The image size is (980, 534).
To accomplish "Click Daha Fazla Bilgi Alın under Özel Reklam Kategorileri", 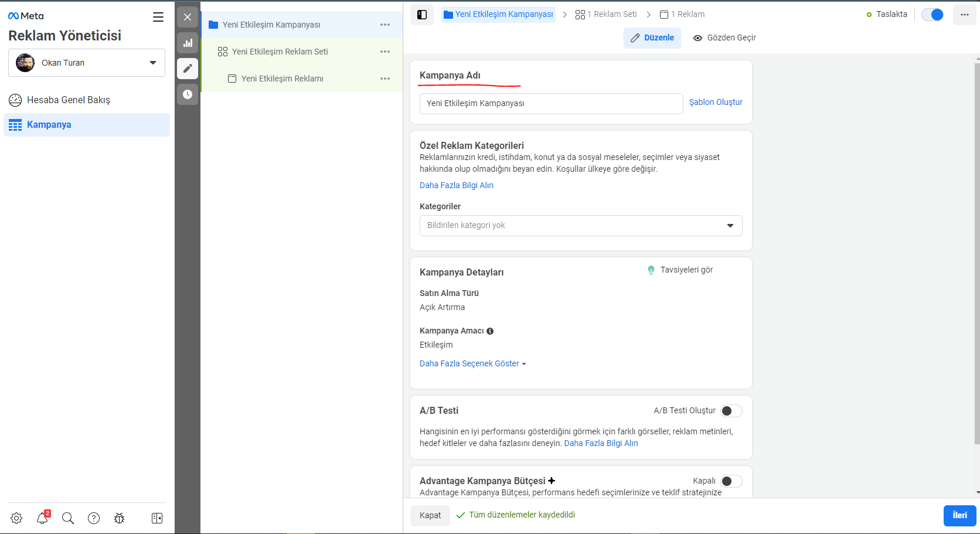I will (x=457, y=186).
